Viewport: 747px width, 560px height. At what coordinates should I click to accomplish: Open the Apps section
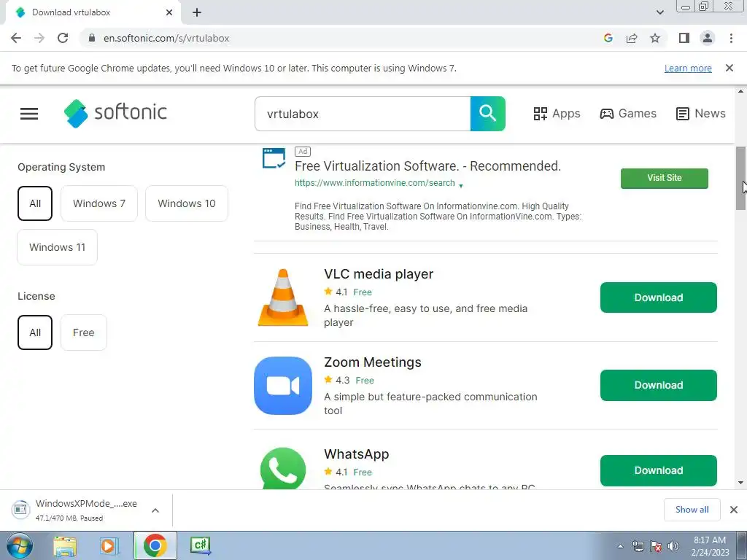[x=557, y=113]
